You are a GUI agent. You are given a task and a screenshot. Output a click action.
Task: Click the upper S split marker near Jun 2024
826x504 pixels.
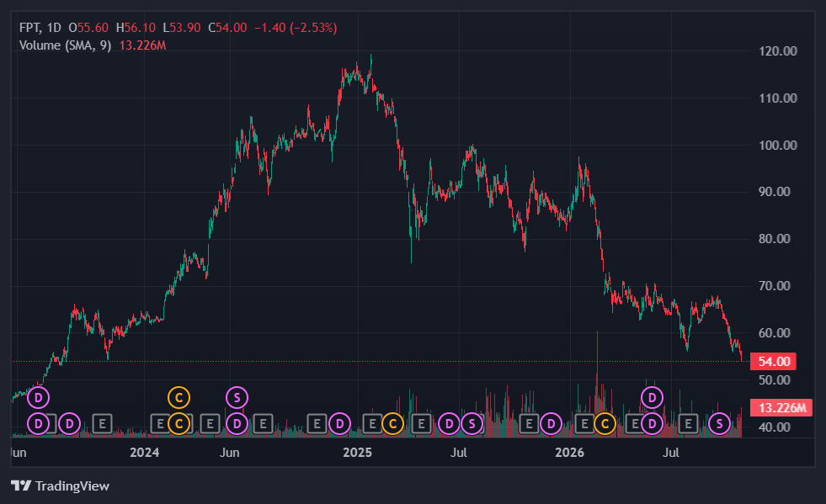[237, 398]
